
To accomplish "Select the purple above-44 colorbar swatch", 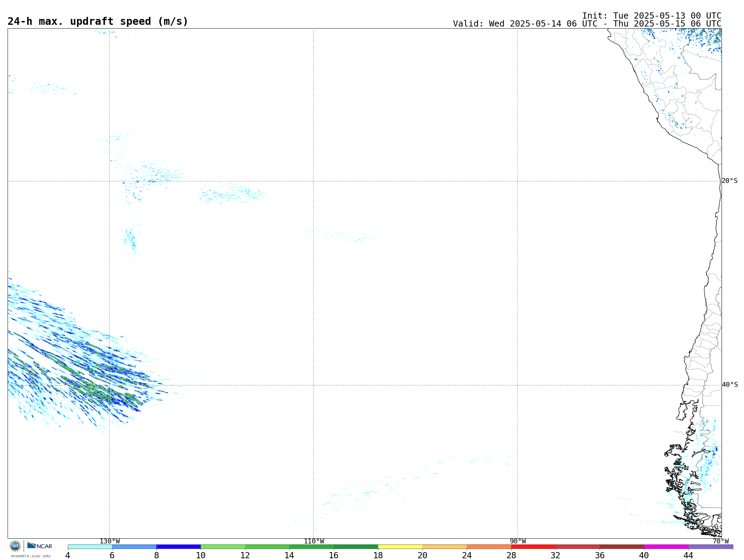I will (711, 547).
